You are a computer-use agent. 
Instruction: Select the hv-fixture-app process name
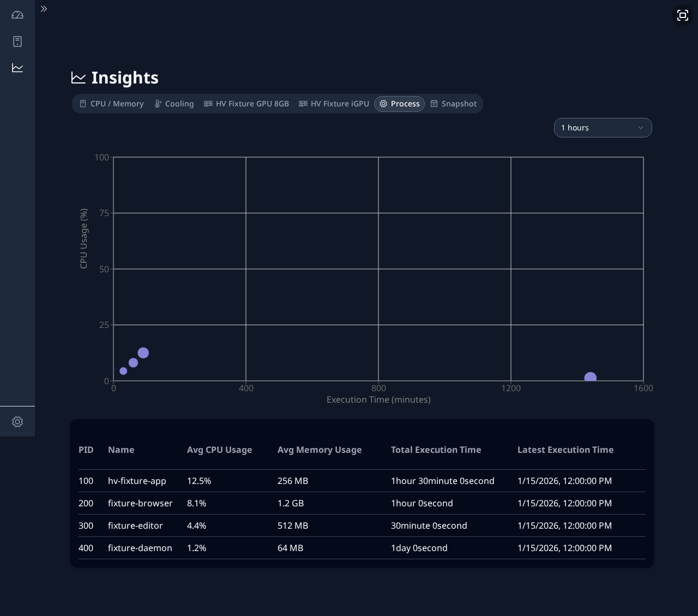(137, 481)
